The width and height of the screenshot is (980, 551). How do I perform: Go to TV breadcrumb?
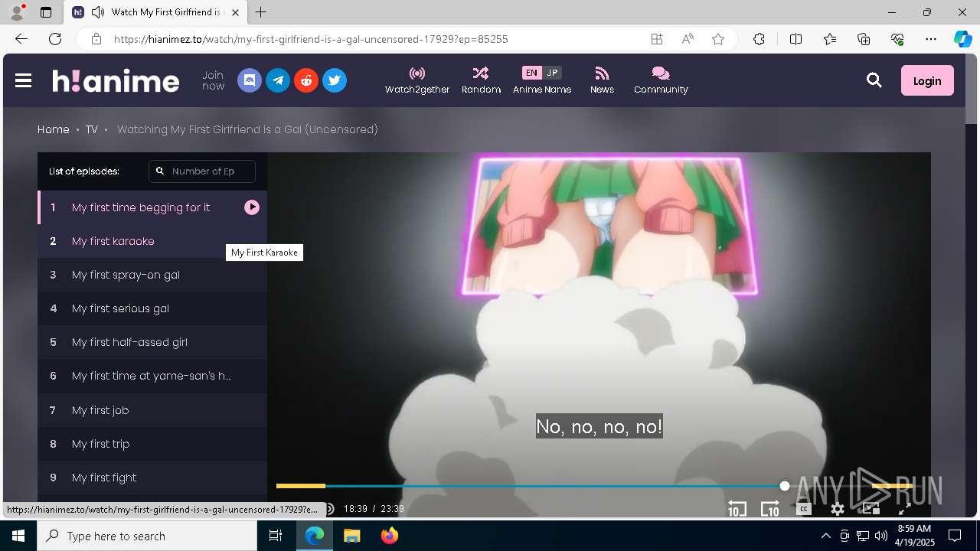(x=92, y=129)
